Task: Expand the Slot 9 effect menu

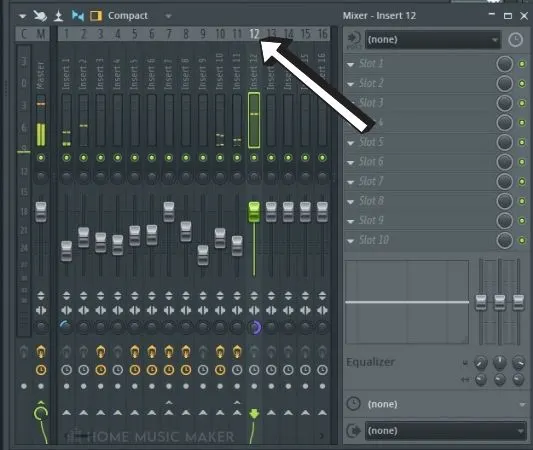Action: pyautogui.click(x=350, y=222)
